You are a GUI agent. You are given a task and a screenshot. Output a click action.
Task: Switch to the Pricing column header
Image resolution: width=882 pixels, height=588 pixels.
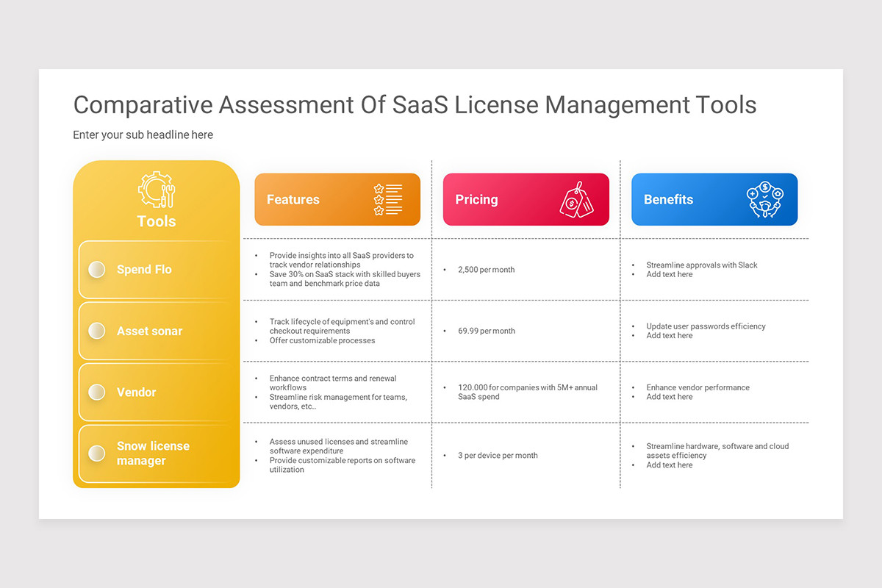pos(526,199)
